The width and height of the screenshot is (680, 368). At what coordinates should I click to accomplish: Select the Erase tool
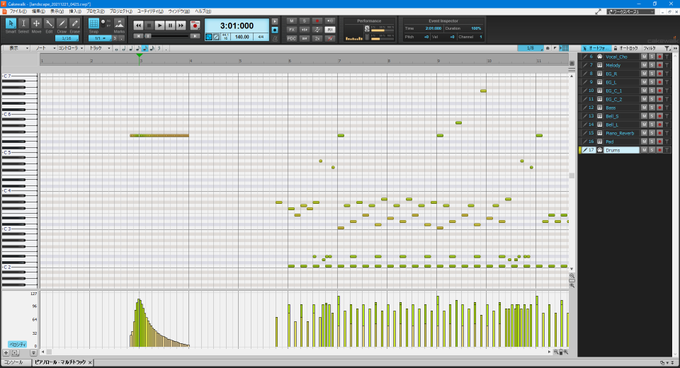(x=75, y=23)
